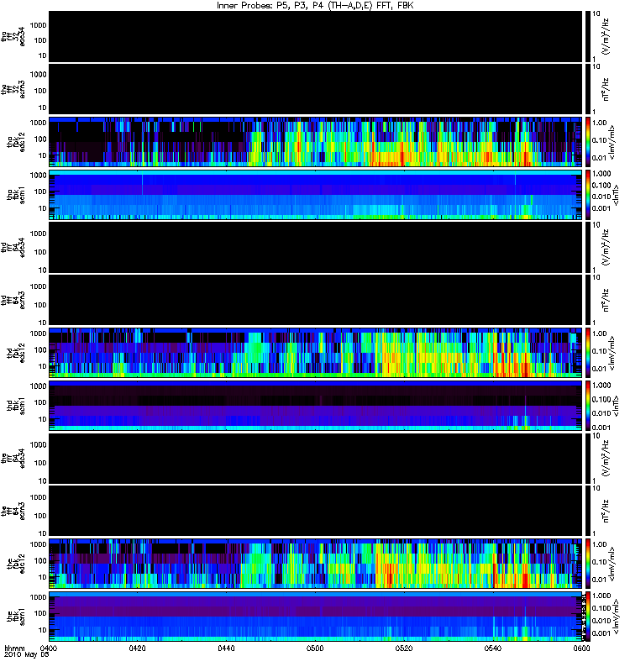Open the the fff 64 edc34 black panel
The image size is (630, 672).
click(x=315, y=458)
